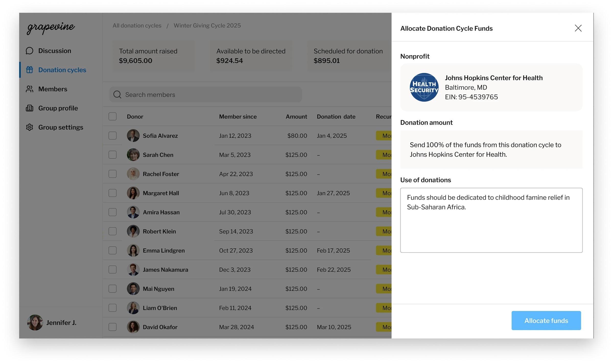This screenshot has height=364, width=613.
Task: Click Rachel Foster's avatar
Action: (x=133, y=174)
